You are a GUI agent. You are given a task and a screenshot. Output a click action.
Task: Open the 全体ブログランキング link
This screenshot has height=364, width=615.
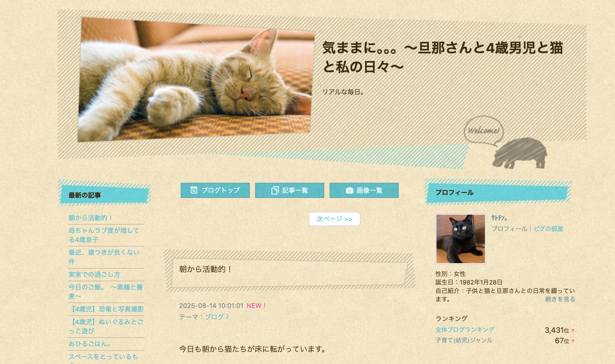(465, 329)
